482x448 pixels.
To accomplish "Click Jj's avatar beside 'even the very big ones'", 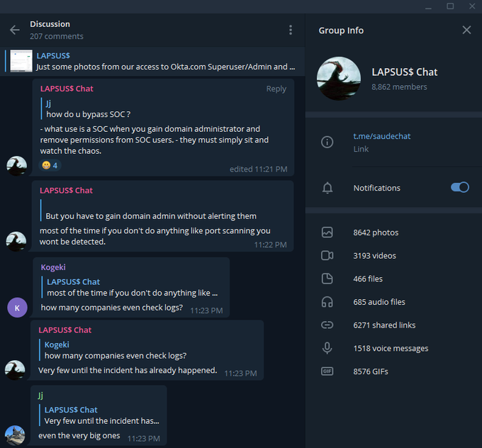I will (15, 435).
